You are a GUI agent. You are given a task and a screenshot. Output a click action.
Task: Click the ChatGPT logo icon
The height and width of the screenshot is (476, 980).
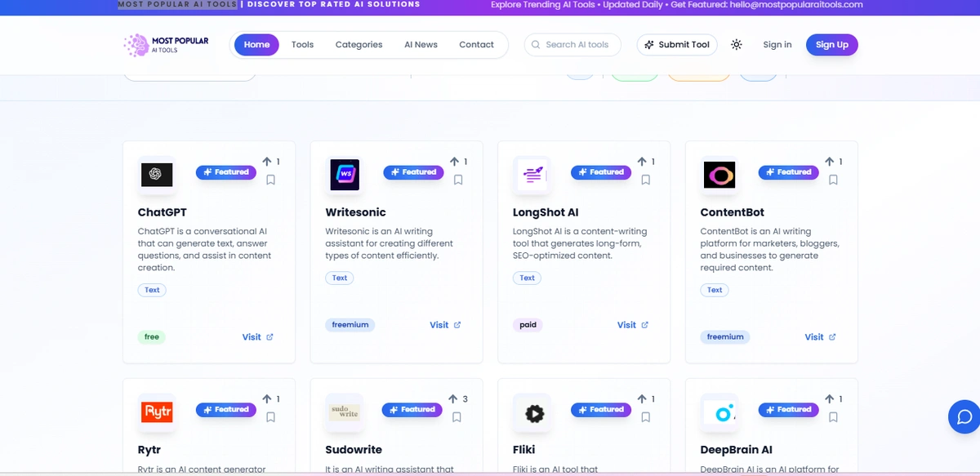pyautogui.click(x=157, y=174)
